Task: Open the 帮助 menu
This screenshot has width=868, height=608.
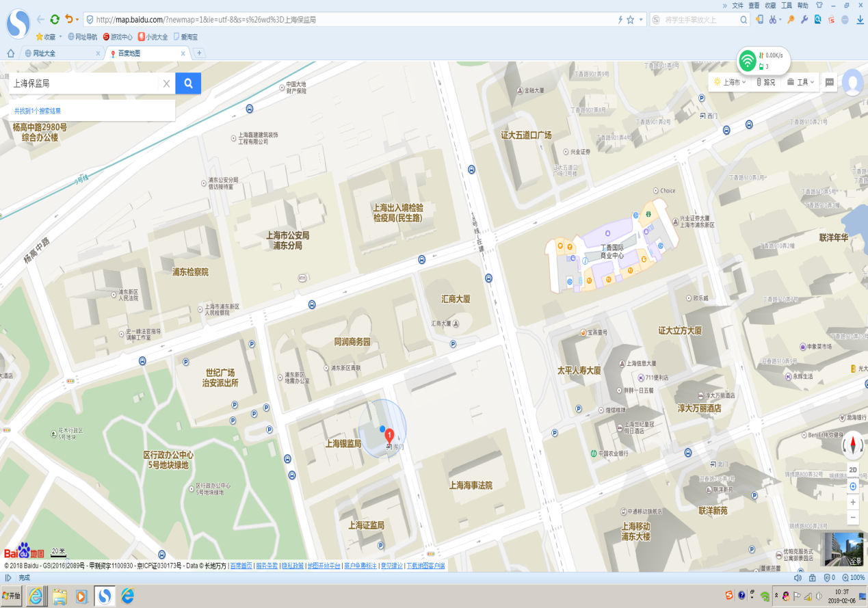Action: click(803, 5)
